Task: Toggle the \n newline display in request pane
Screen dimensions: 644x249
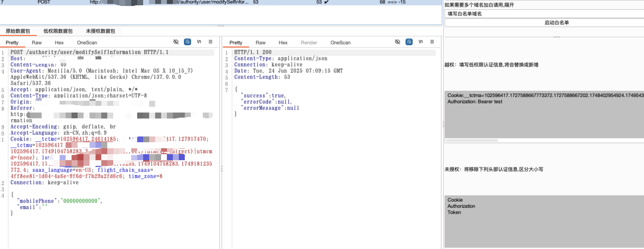Action: coord(199,42)
